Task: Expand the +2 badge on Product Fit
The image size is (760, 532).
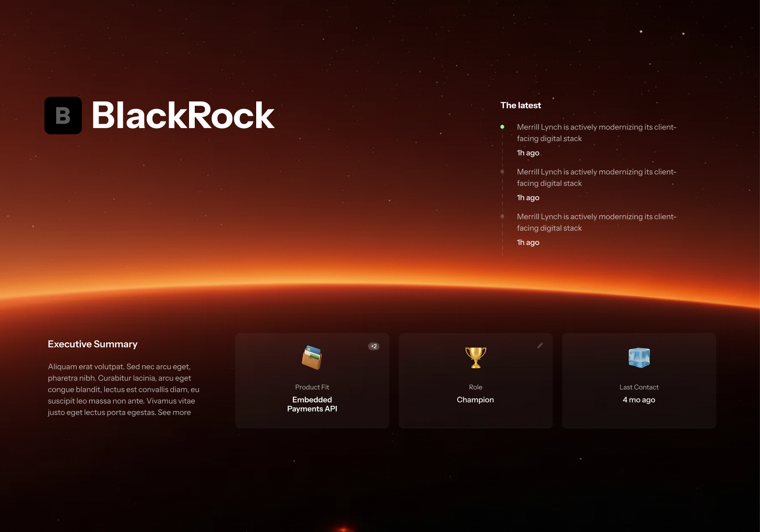Action: click(374, 346)
